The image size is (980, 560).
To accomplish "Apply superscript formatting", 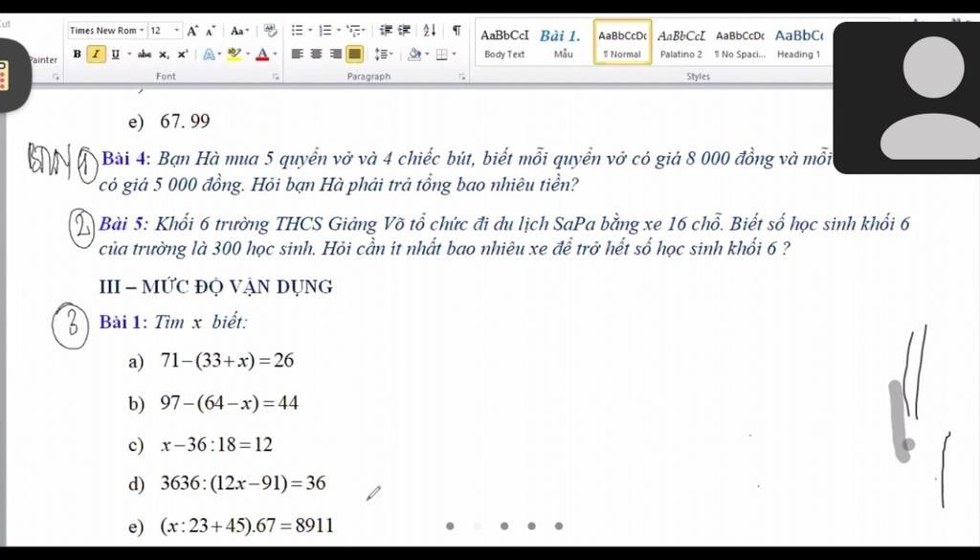I will click(182, 55).
